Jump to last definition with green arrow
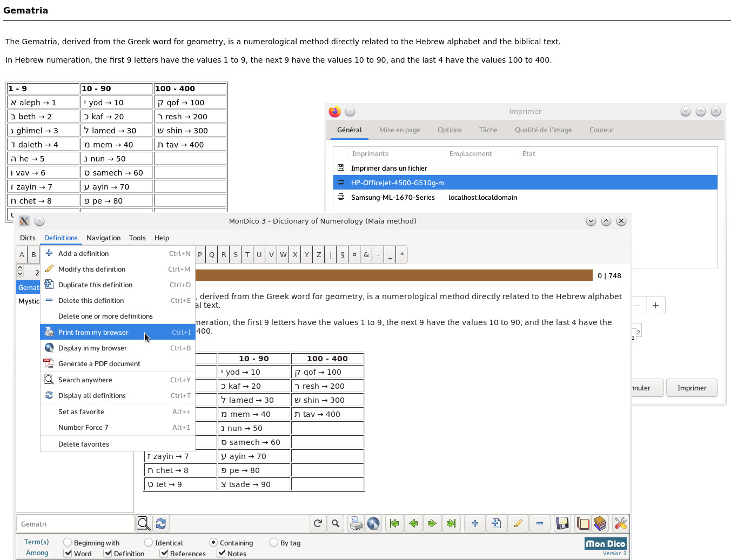The height and width of the screenshot is (560, 731). (x=451, y=523)
